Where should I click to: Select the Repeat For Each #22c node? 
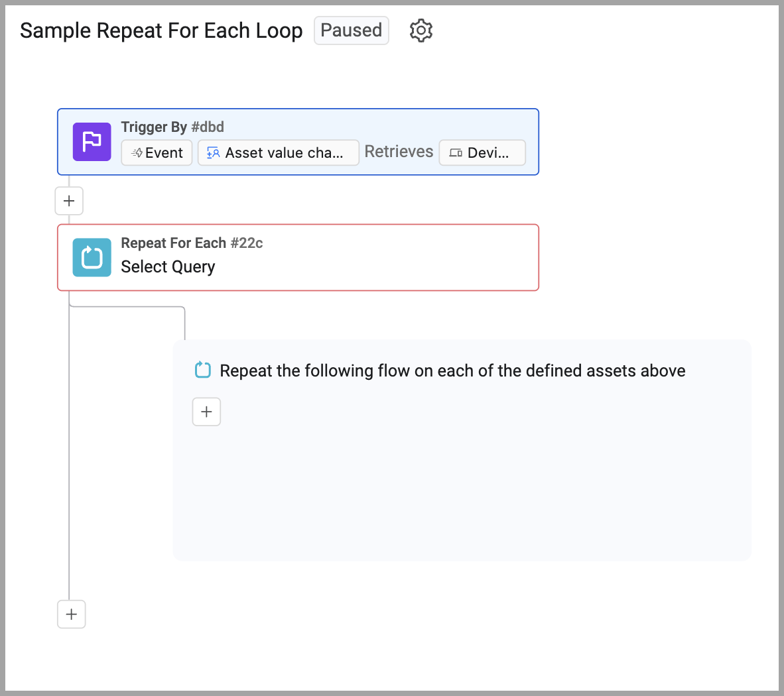[x=192, y=243]
